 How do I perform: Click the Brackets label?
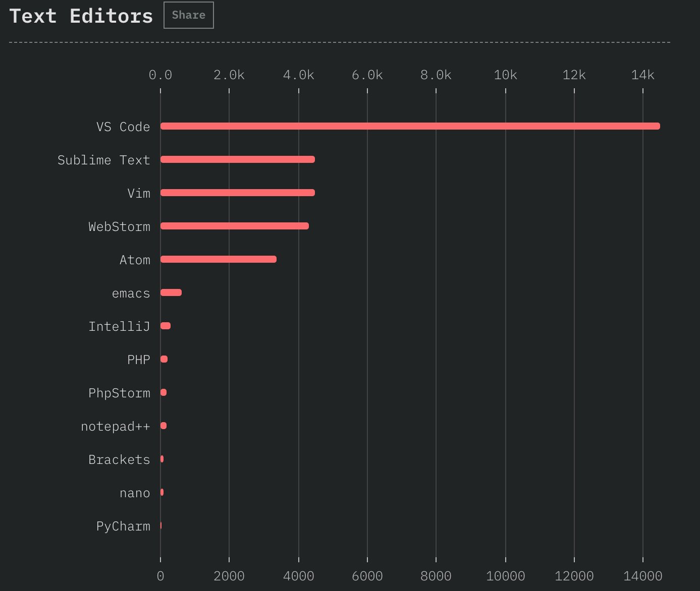pyautogui.click(x=119, y=459)
